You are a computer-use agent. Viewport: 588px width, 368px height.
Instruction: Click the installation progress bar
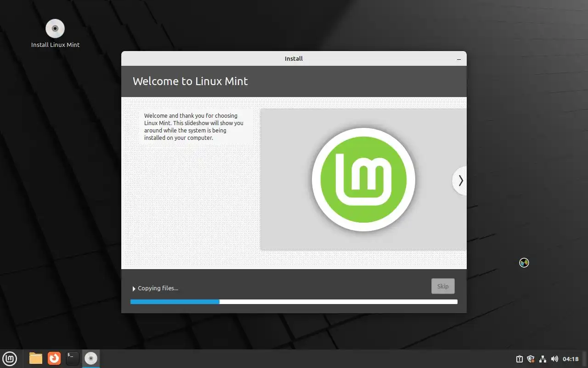tap(294, 302)
